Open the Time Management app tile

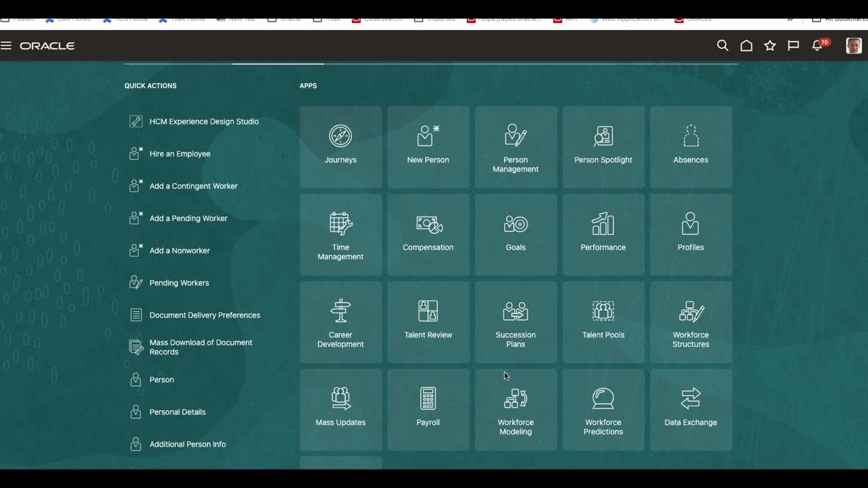pos(340,235)
